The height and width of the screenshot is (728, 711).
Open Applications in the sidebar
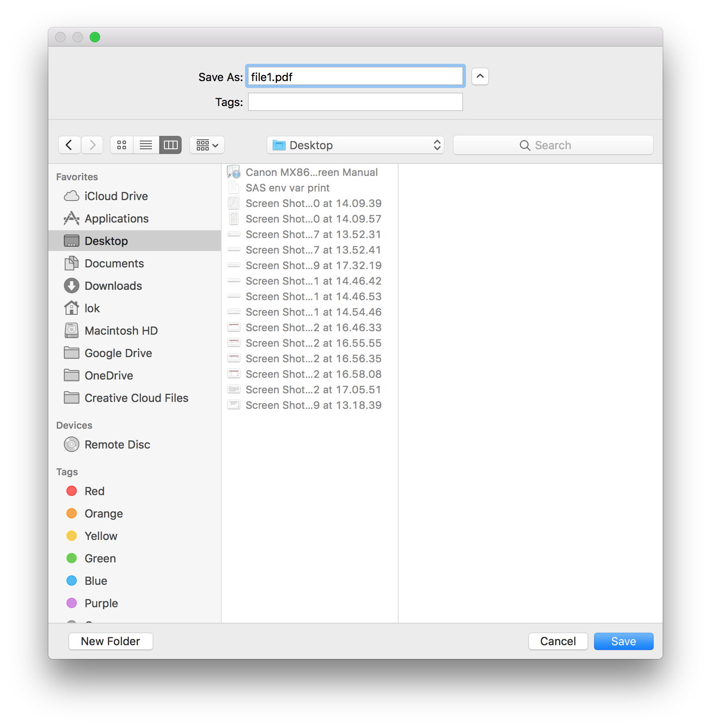tap(135, 219)
